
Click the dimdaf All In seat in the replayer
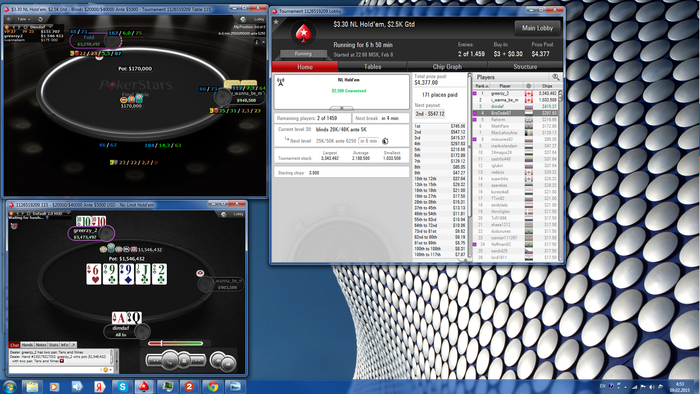(126, 331)
